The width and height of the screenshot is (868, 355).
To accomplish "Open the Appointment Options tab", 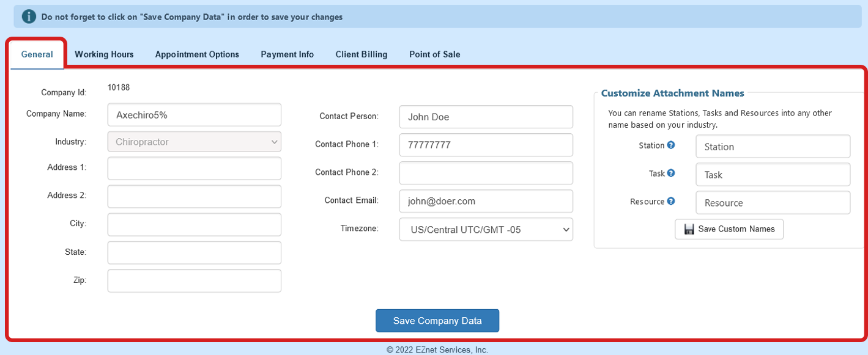I will [197, 54].
